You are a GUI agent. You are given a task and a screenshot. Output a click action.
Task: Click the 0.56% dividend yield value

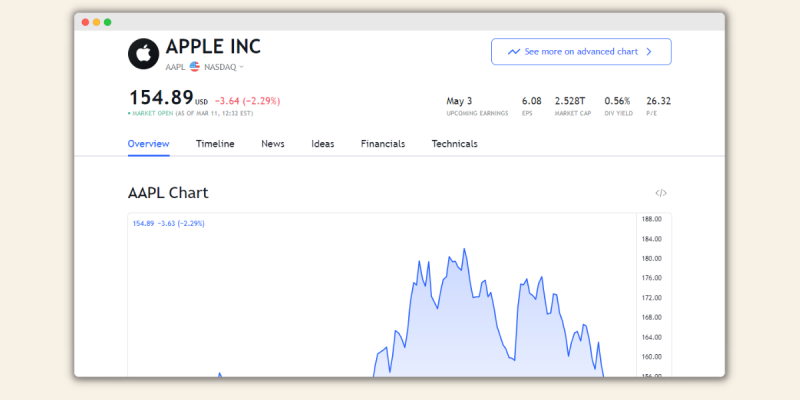[x=617, y=101]
